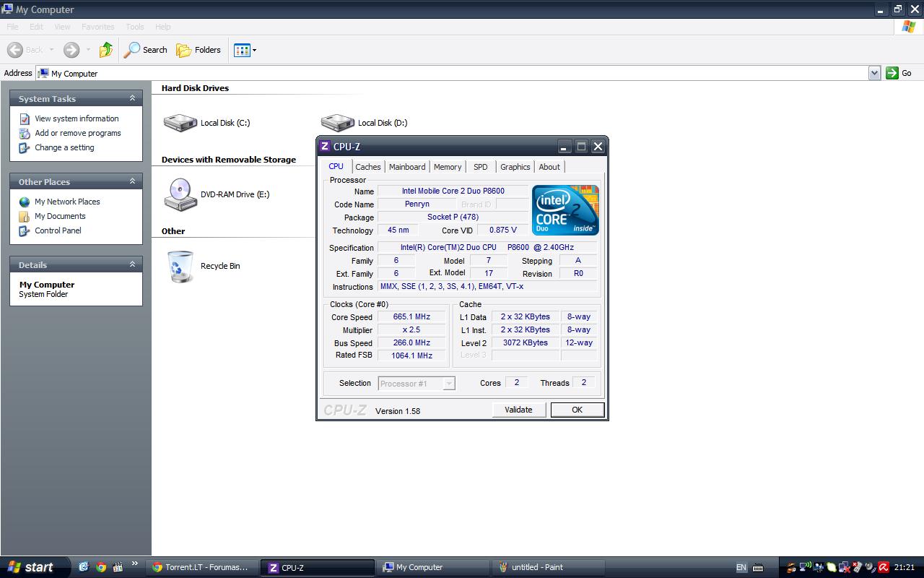Open the File menu
924x578 pixels.
[x=12, y=27]
